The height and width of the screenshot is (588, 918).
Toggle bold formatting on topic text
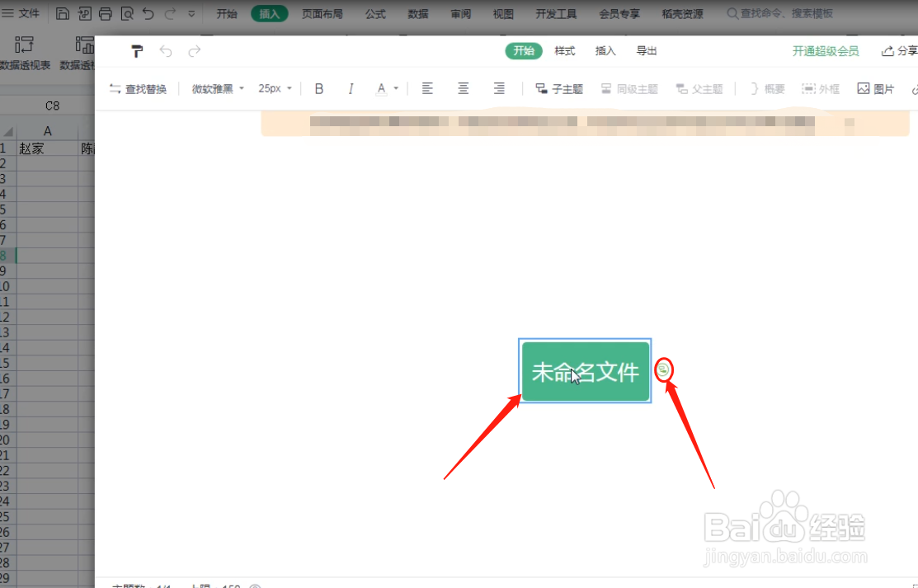[318, 88]
